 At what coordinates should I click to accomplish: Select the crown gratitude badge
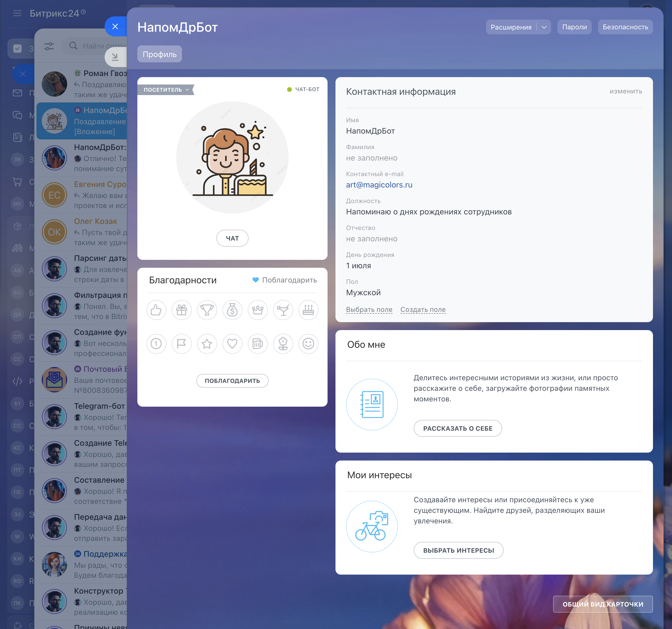(258, 310)
